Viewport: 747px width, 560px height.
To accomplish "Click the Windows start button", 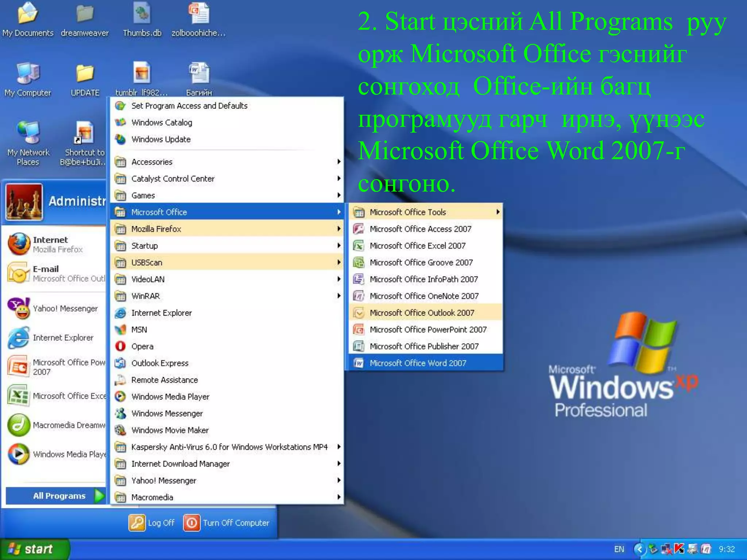I will click(x=35, y=549).
